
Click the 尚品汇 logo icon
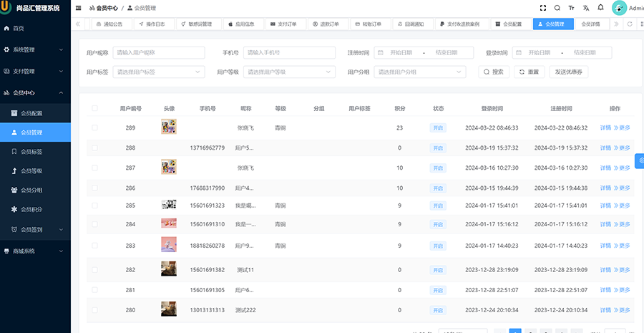pos(5,7)
